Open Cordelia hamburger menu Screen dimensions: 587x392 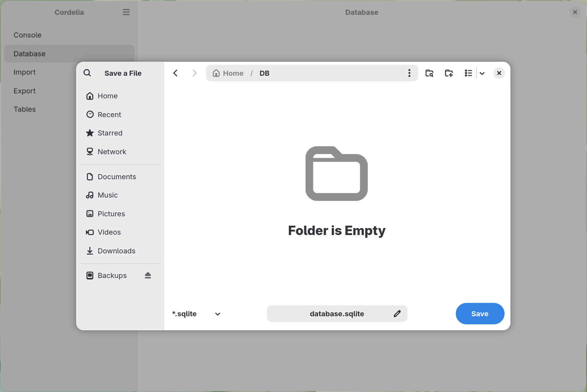click(x=126, y=12)
